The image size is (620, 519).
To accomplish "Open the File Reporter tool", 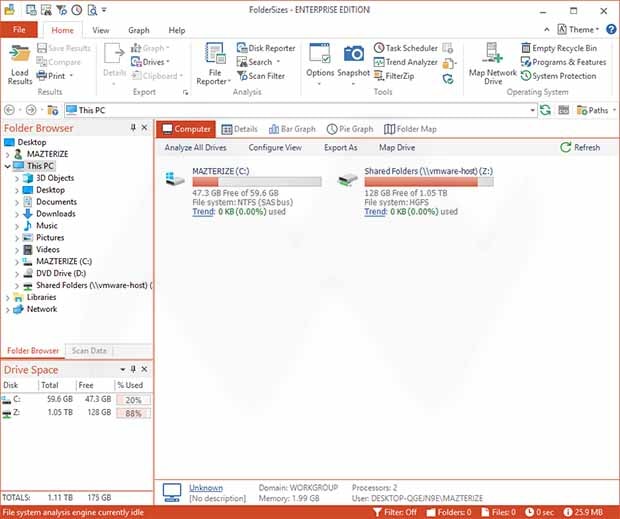I will click(x=215, y=64).
